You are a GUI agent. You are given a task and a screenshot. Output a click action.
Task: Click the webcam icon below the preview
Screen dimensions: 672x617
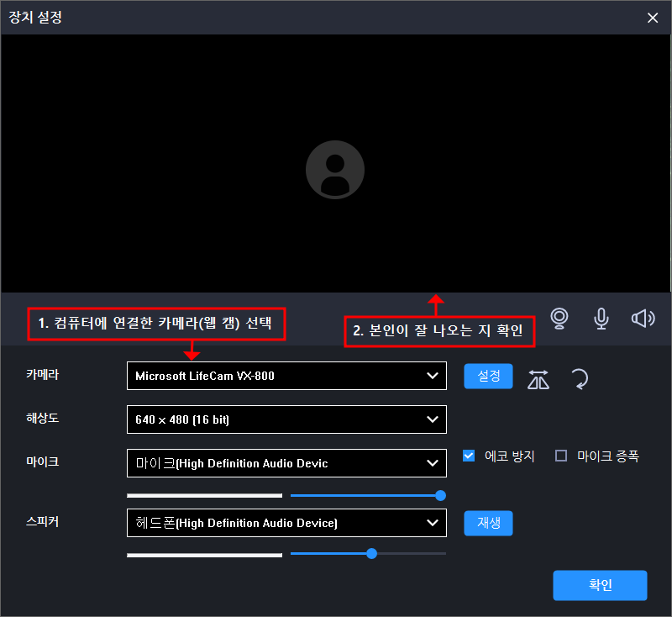[559, 319]
